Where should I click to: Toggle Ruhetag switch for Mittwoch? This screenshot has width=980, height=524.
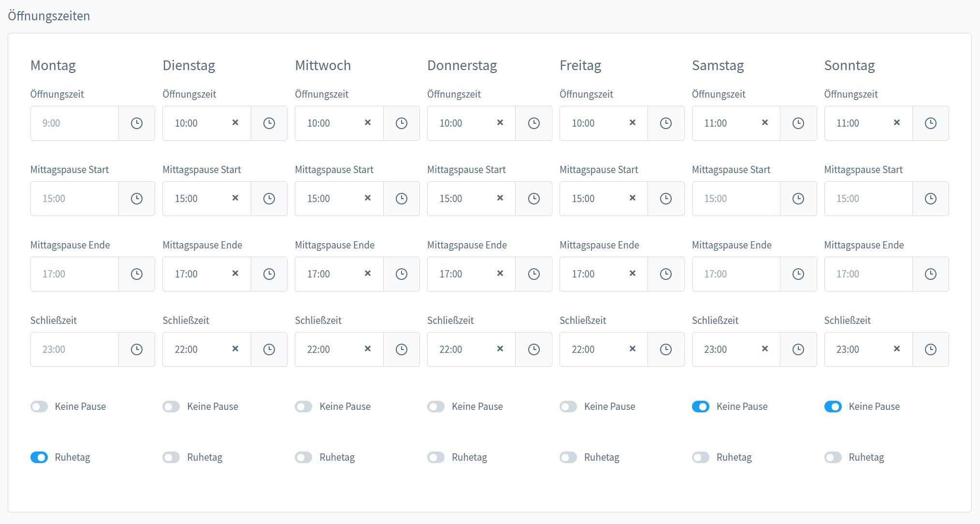pos(303,457)
